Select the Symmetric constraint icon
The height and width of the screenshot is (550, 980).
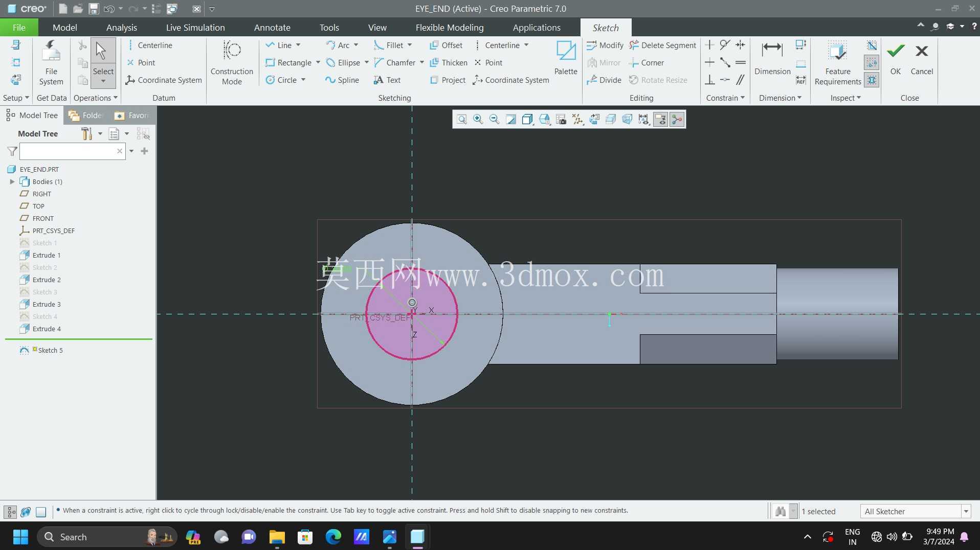[740, 45]
